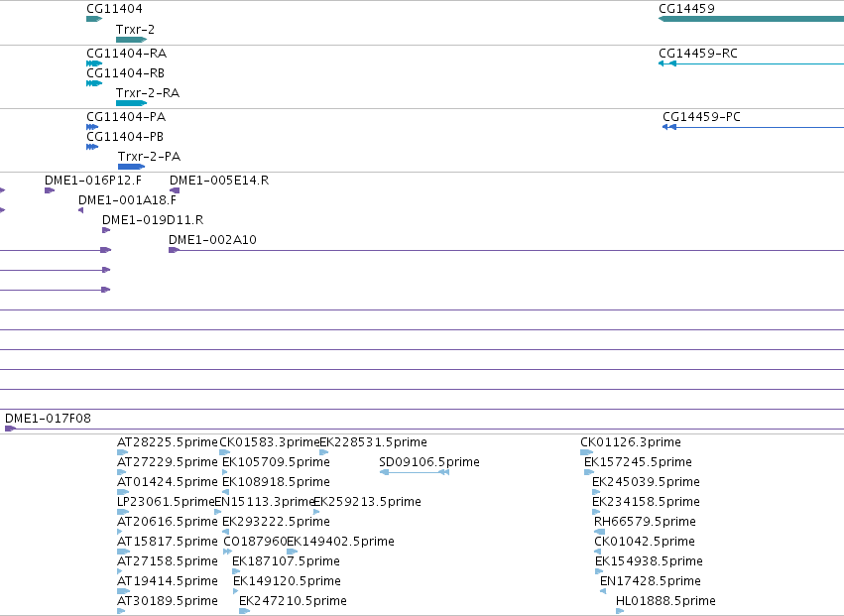844x616 pixels.
Task: Select EST AT01424.5prime
Action: 168,482
